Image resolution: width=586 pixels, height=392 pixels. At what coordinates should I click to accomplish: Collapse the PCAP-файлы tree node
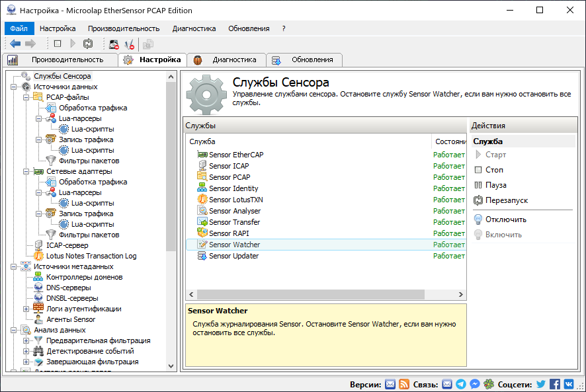[x=26, y=97]
